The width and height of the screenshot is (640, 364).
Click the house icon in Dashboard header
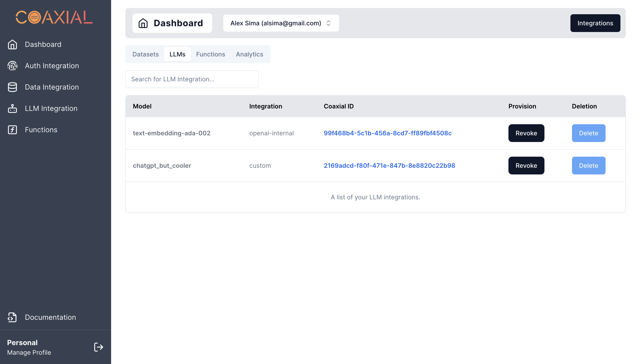[x=143, y=23]
